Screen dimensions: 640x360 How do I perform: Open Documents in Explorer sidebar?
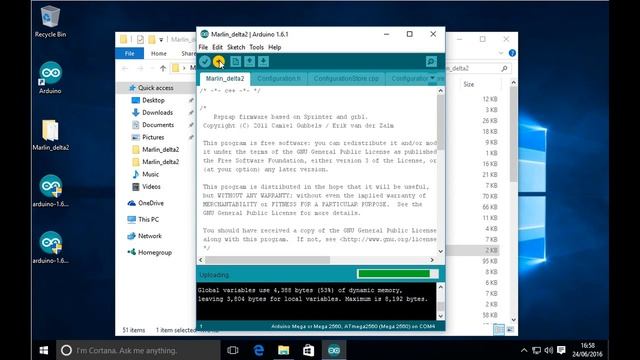(x=158, y=125)
